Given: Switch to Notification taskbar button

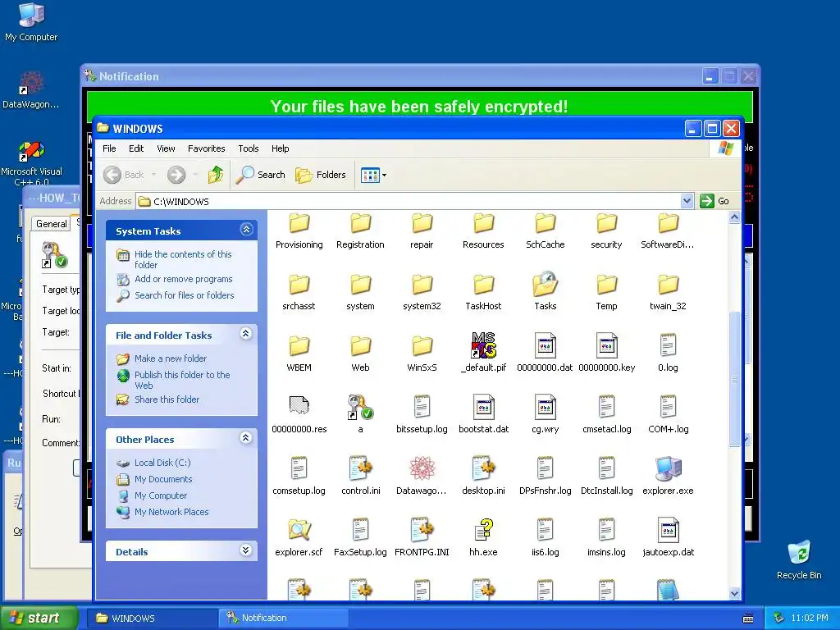Looking at the screenshot, I should pos(283,618).
